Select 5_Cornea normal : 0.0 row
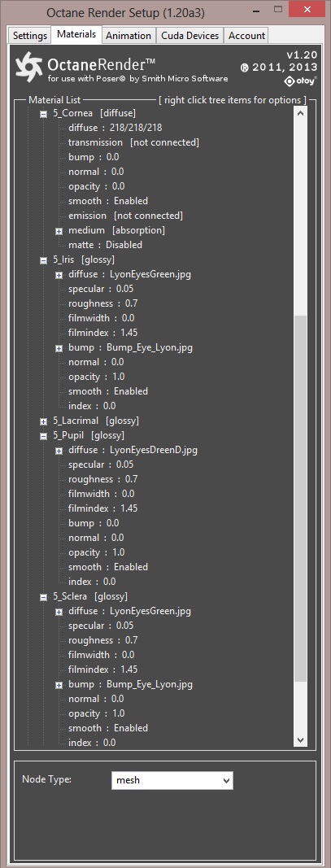The height and width of the screenshot is (868, 331). 96,172
